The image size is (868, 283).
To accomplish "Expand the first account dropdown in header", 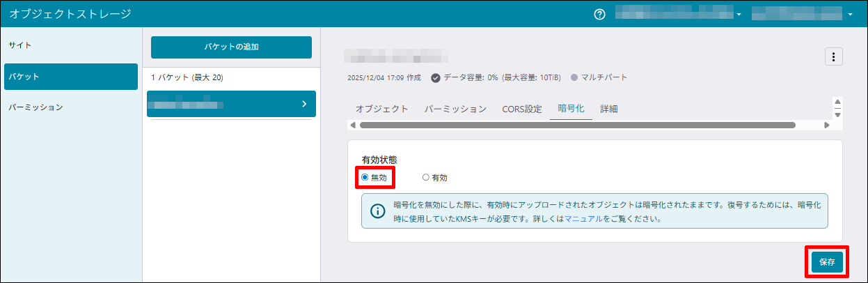I will click(x=739, y=15).
